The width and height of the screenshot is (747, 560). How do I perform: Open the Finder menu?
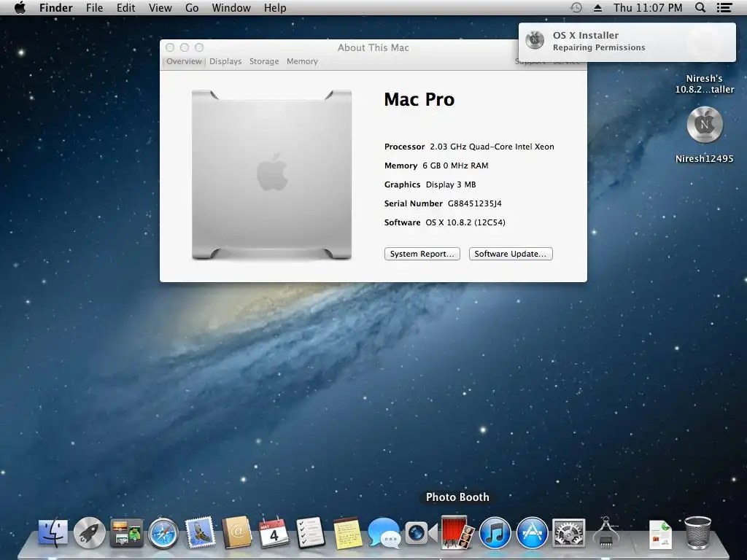[55, 7]
